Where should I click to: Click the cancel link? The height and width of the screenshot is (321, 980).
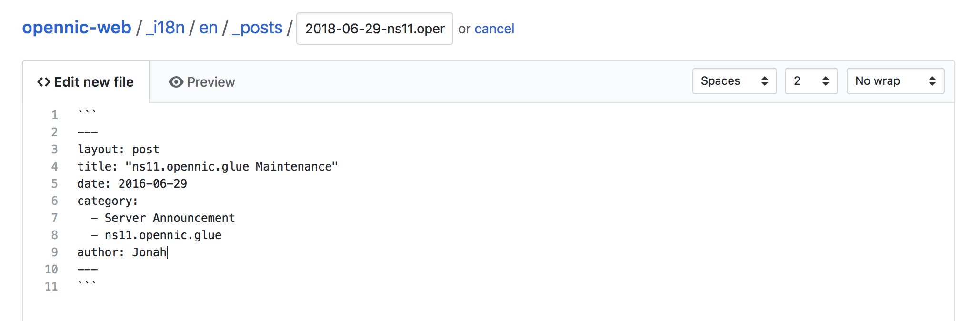tap(494, 29)
